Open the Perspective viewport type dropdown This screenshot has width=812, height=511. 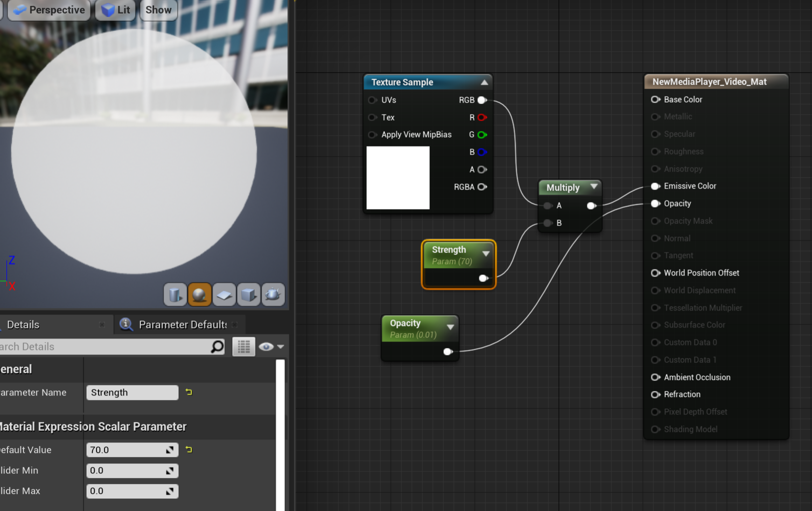[49, 10]
